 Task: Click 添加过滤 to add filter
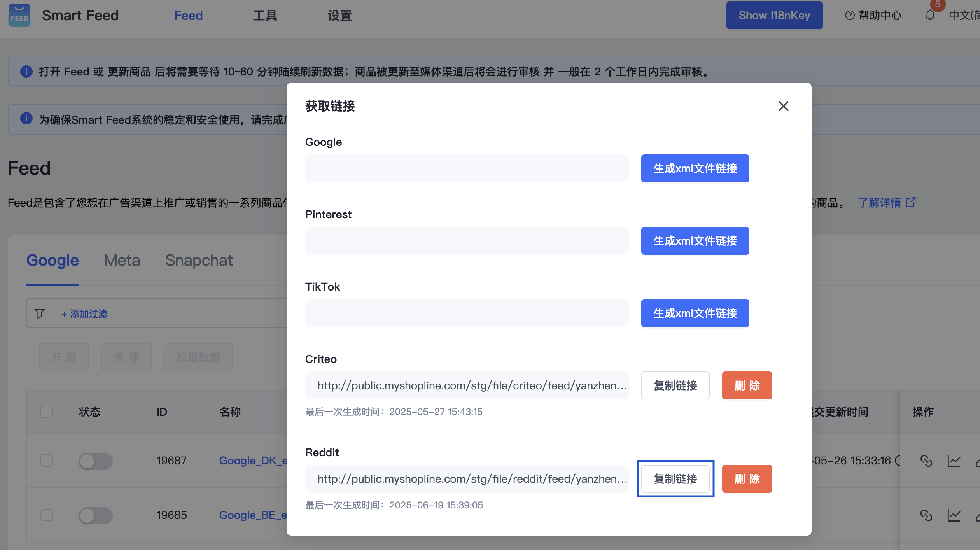[84, 314]
